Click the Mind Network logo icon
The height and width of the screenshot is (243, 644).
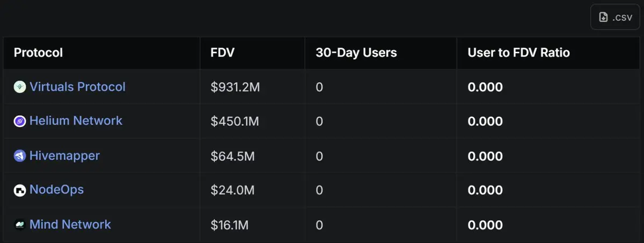[x=20, y=225]
